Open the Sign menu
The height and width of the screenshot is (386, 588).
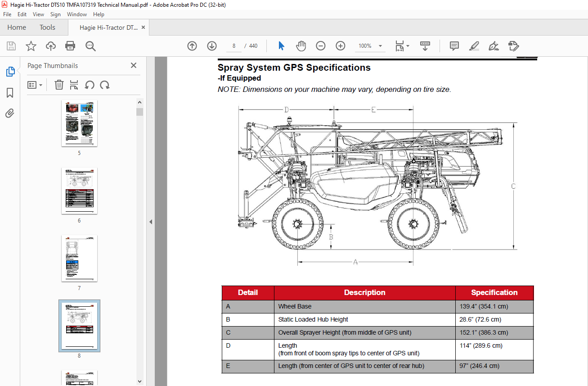(55, 14)
